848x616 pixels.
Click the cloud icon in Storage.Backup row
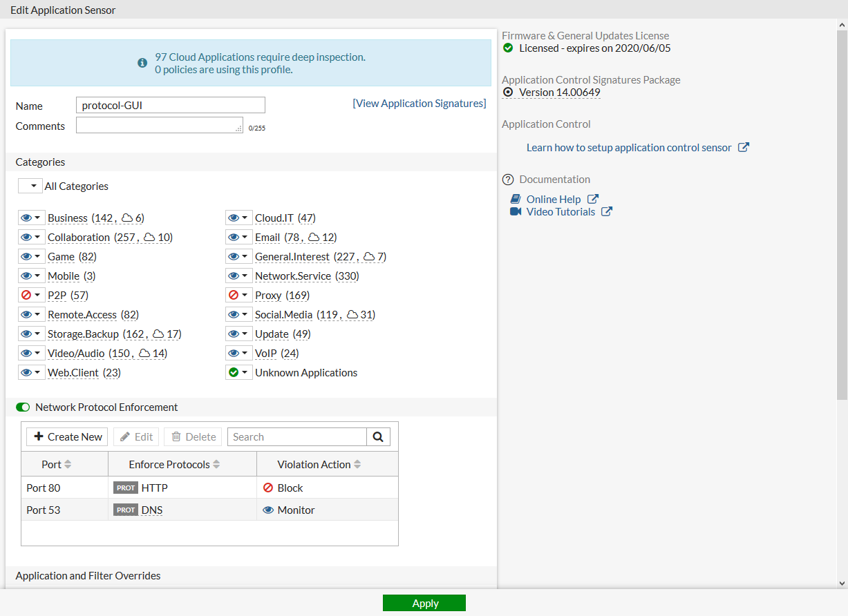158,334
